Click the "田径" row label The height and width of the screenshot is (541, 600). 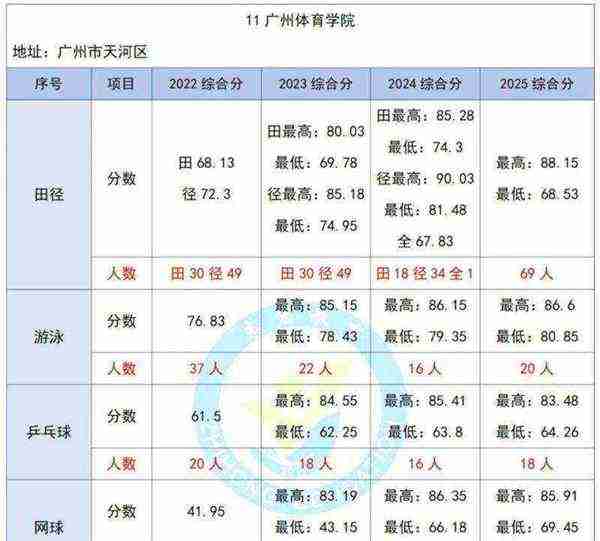click(49, 194)
